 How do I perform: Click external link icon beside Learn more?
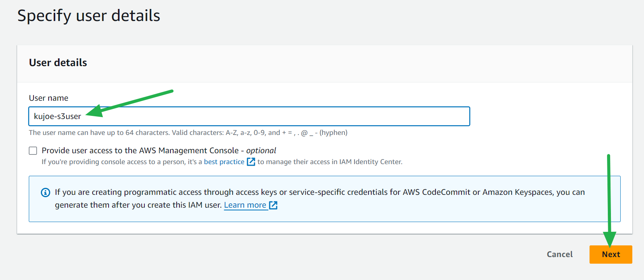pyautogui.click(x=273, y=205)
